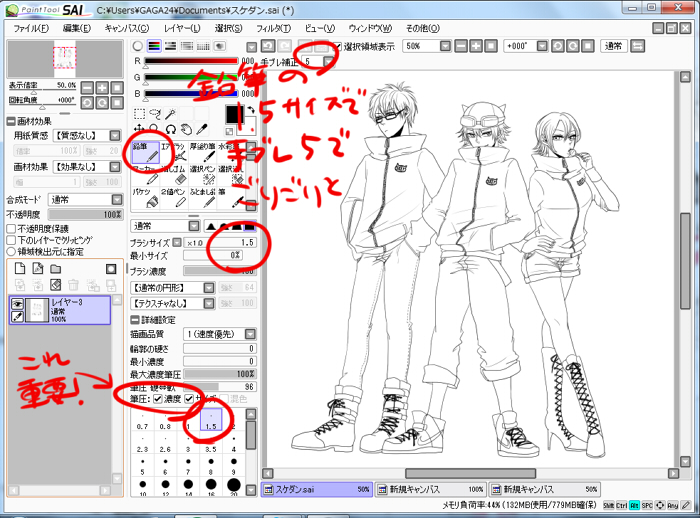Viewport: 700px width, 518px height.
Task: Pick the magic wand tool
Action: pos(171,114)
